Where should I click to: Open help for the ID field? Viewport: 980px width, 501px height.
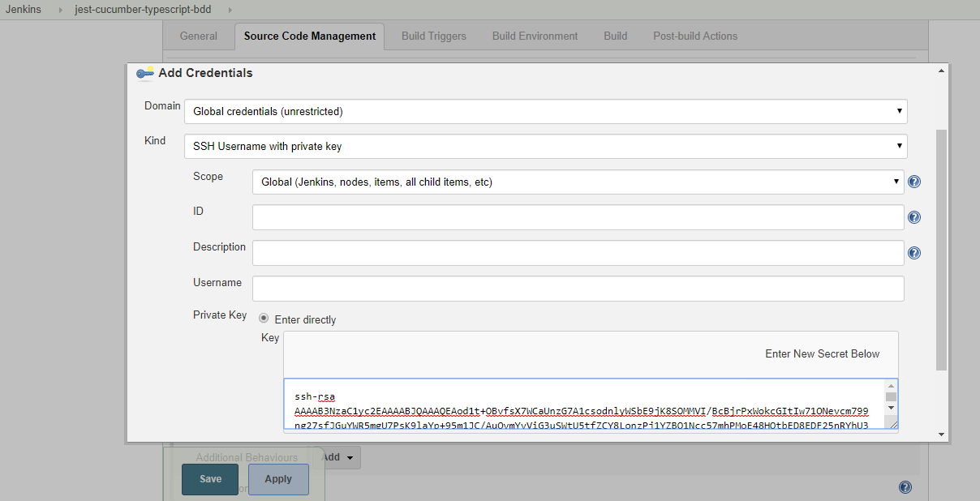[x=914, y=217]
